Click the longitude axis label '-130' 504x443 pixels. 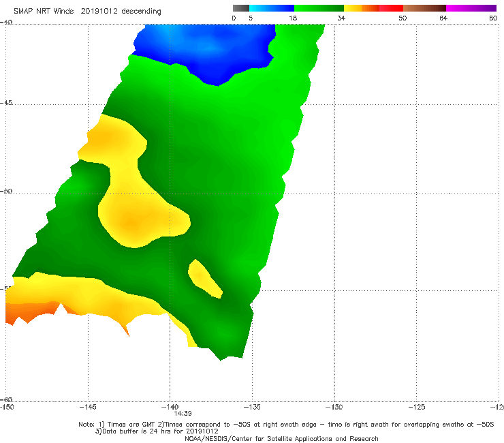(334, 407)
